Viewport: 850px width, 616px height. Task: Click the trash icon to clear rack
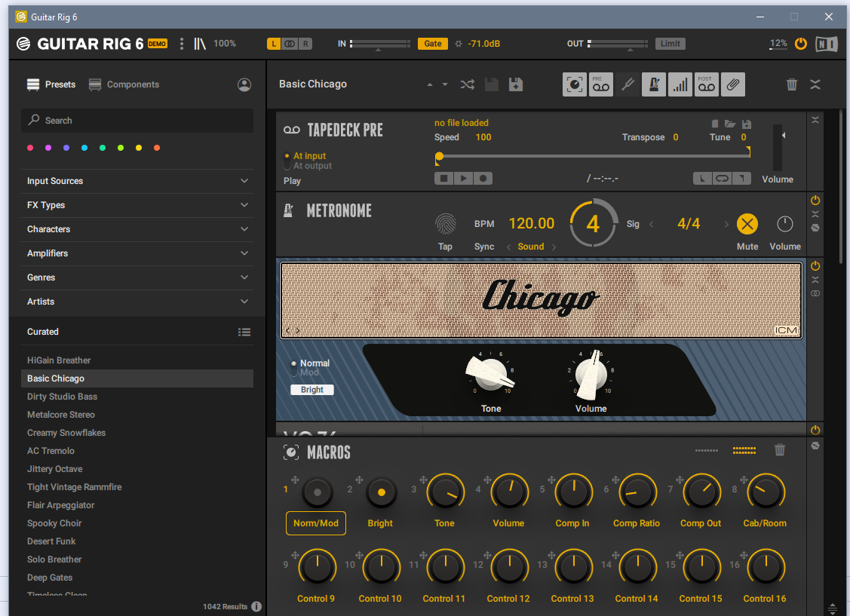point(791,84)
